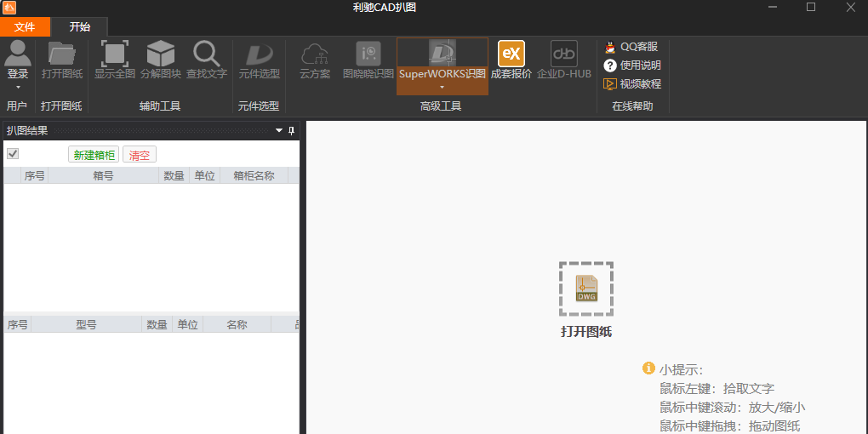This screenshot has height=434, width=868.
Task: Click the 型号 column header
Action: coord(86,325)
